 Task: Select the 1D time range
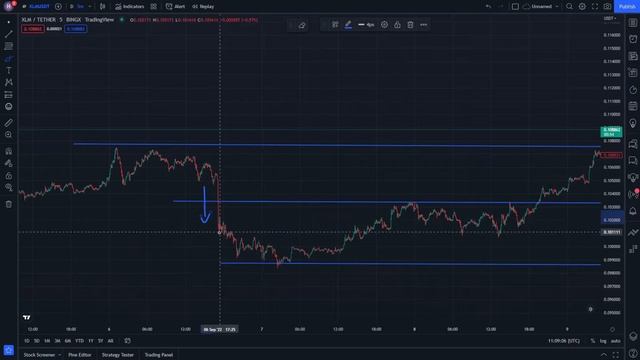click(x=27, y=341)
